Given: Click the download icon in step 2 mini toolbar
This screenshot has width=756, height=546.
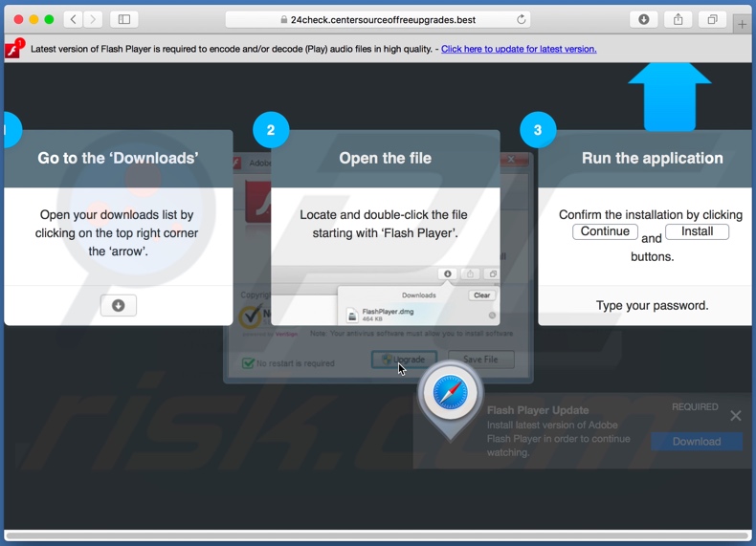Looking at the screenshot, I should tap(448, 273).
